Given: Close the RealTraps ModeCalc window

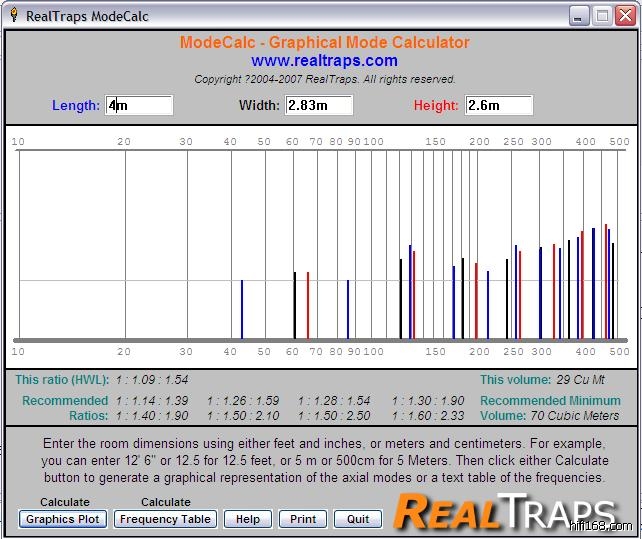Looking at the screenshot, I should (625, 15).
